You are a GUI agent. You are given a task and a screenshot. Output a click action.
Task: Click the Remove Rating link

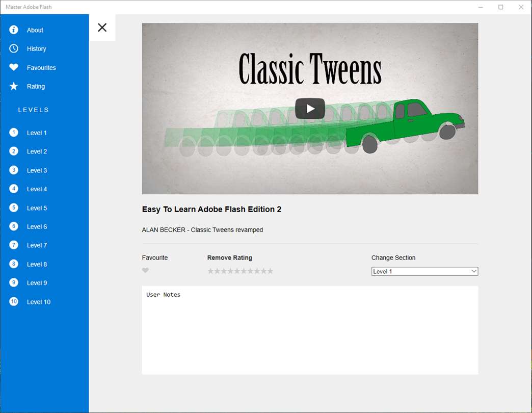click(230, 257)
